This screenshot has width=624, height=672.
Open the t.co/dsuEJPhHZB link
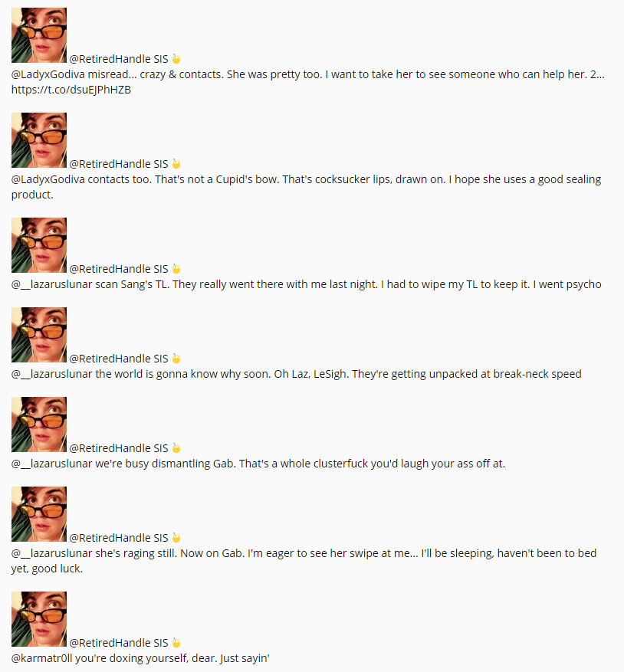click(x=66, y=90)
